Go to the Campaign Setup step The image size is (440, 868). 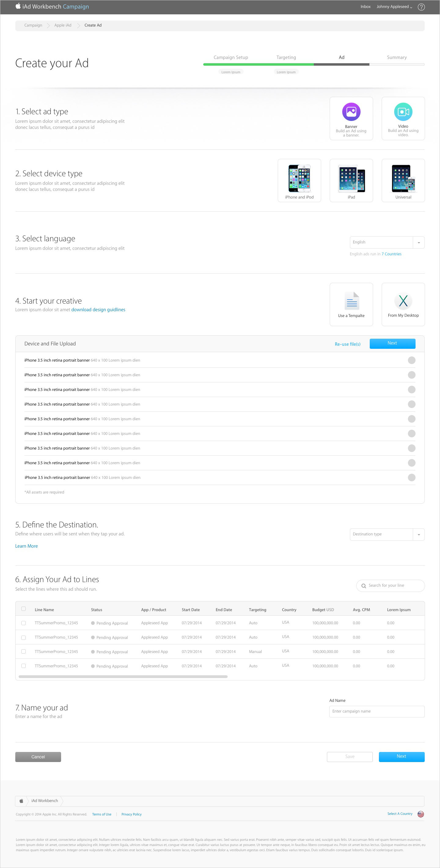click(x=231, y=58)
